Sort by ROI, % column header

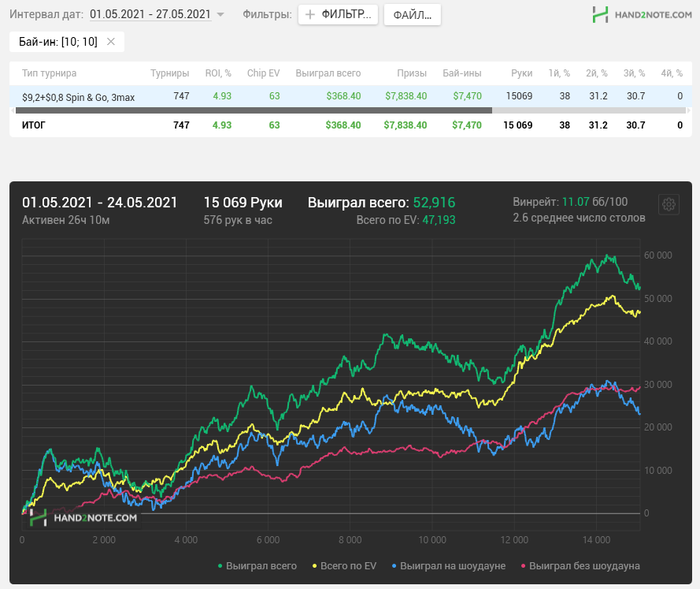click(x=218, y=73)
